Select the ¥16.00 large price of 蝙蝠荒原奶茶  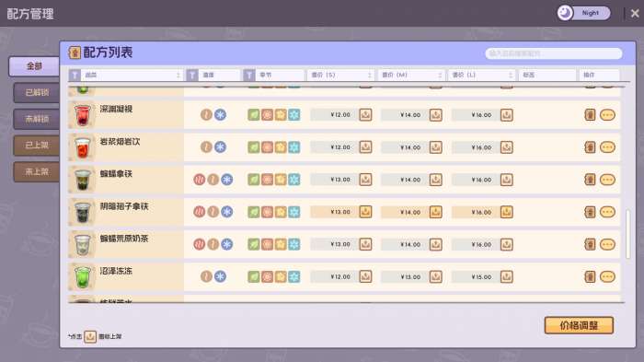pos(481,244)
